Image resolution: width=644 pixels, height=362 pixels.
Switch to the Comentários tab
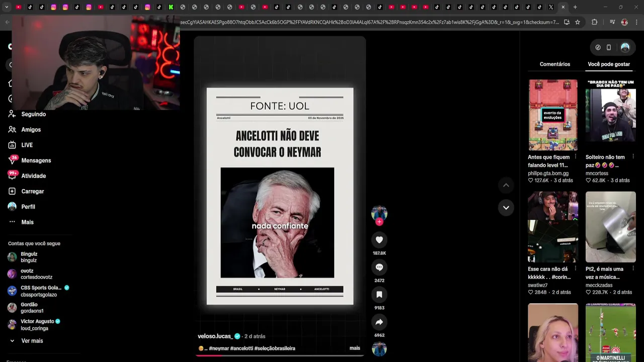tap(555, 64)
